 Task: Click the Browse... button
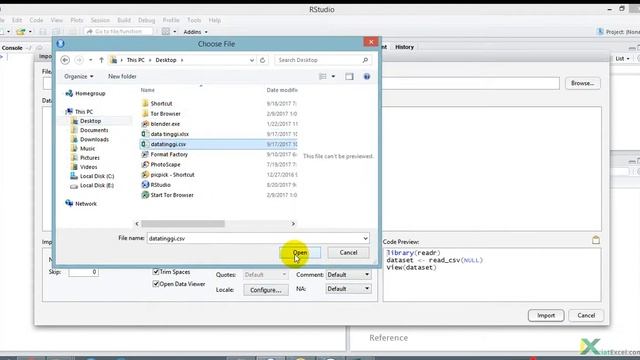pos(582,83)
